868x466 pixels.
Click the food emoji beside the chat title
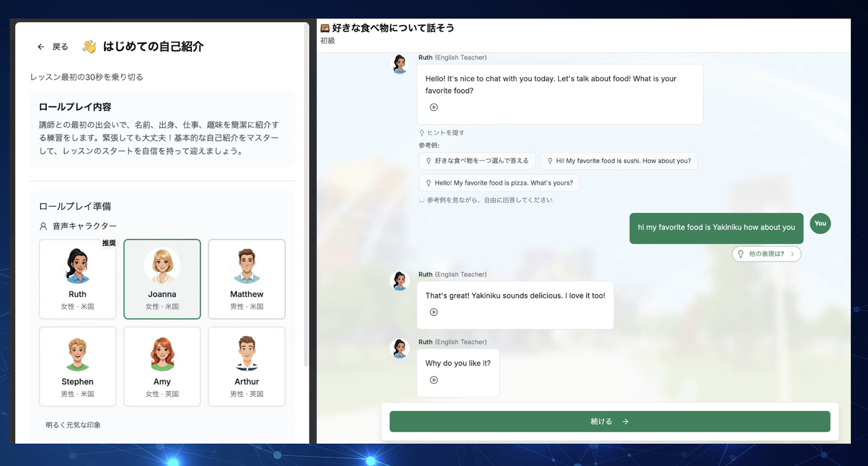tap(325, 28)
